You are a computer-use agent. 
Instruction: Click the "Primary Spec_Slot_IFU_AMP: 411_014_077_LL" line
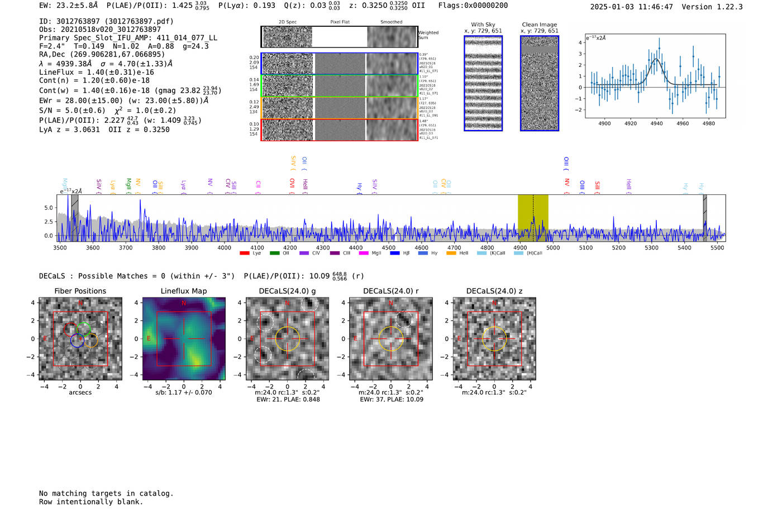128,37
